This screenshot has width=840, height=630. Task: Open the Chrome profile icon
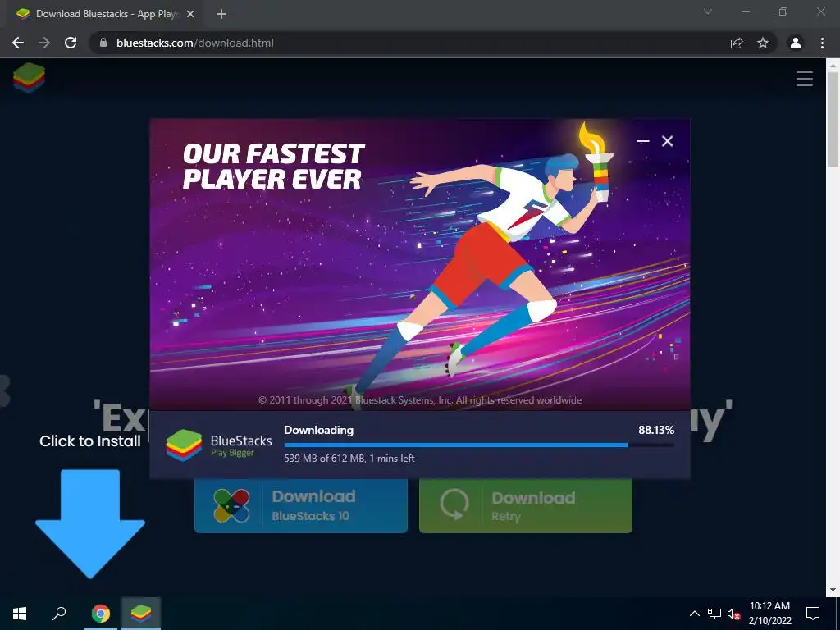[x=796, y=43]
